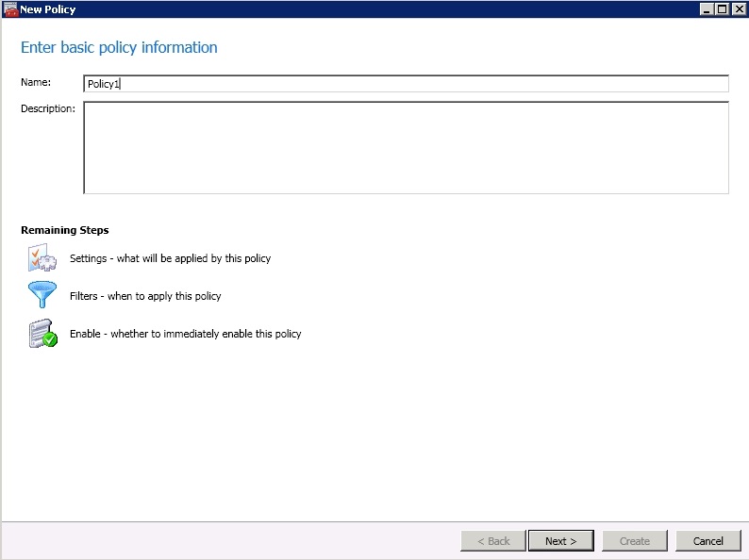Click 'Enter basic policy information' heading
Viewport: 749px width, 560px height.
[119, 47]
